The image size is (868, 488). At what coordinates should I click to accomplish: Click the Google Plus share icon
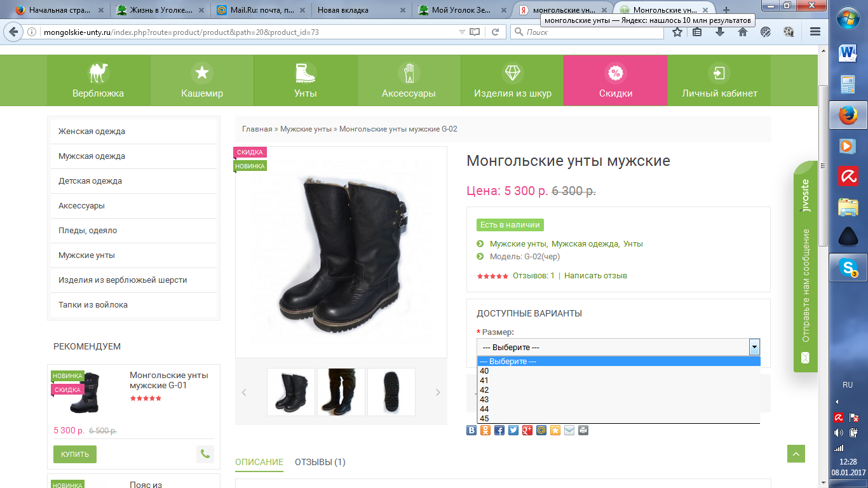pos(527,430)
